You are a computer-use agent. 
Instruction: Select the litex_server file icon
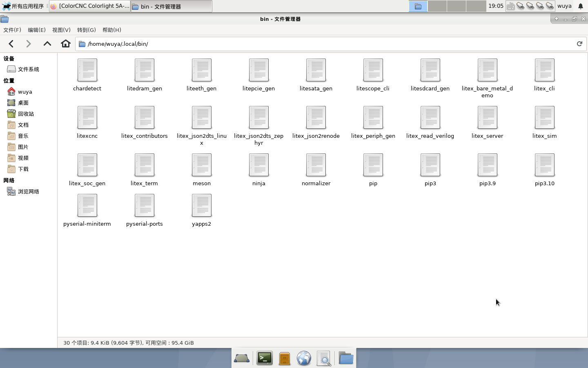(488, 117)
